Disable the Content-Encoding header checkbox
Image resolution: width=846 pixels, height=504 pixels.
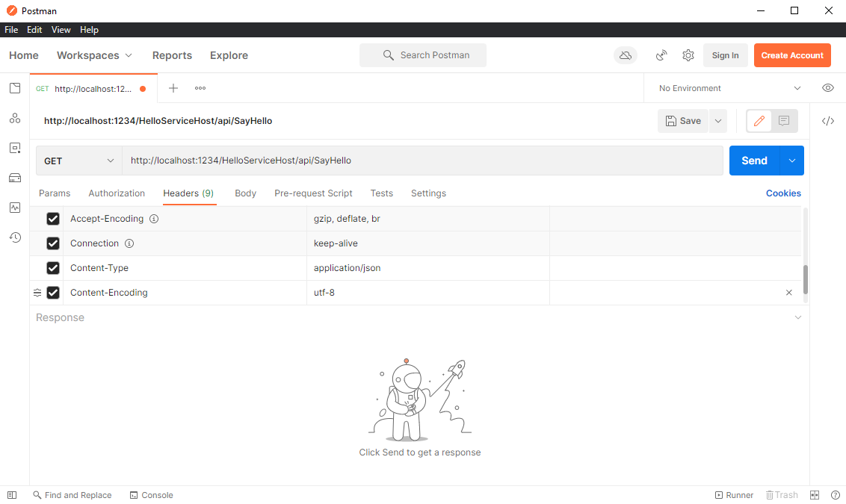53,293
